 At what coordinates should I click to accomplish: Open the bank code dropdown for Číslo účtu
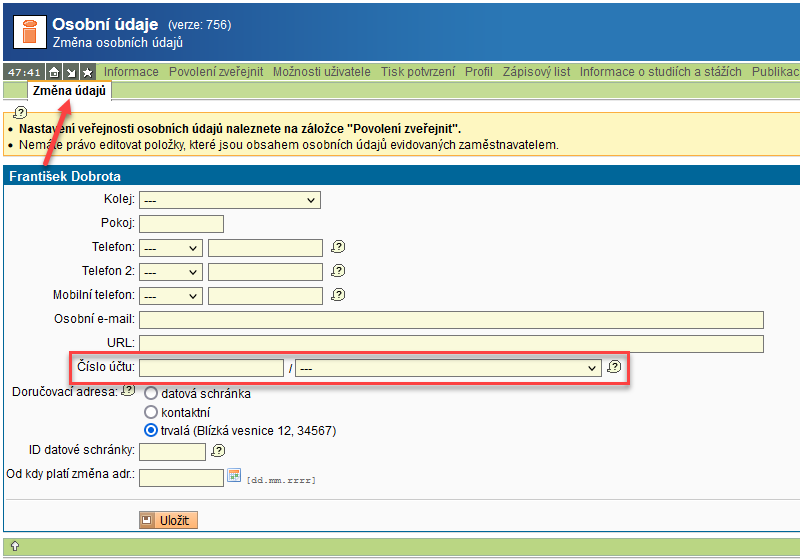[x=448, y=368]
